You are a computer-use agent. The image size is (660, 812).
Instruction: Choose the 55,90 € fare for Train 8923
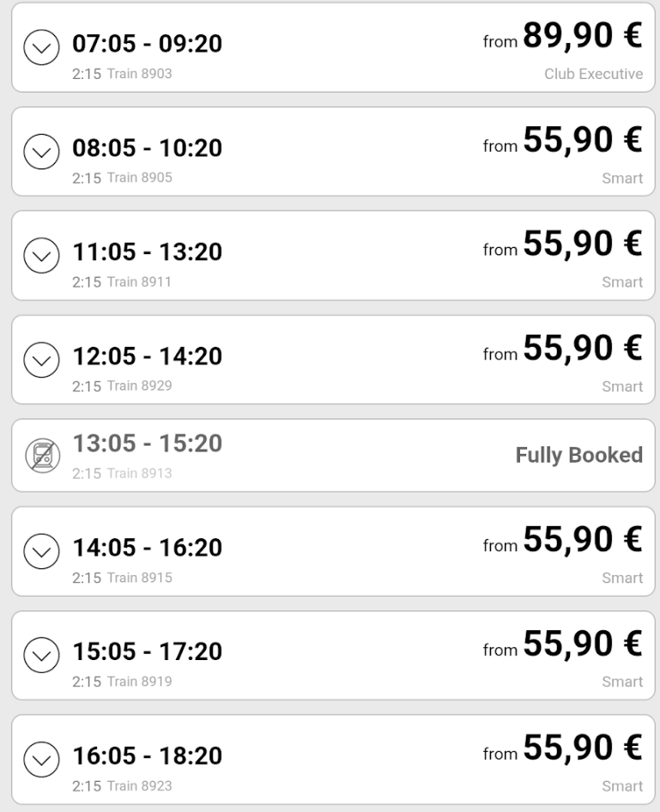click(x=582, y=749)
